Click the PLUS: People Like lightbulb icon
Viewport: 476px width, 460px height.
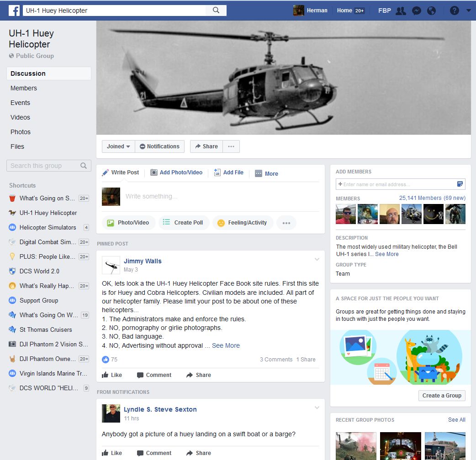(x=12, y=256)
